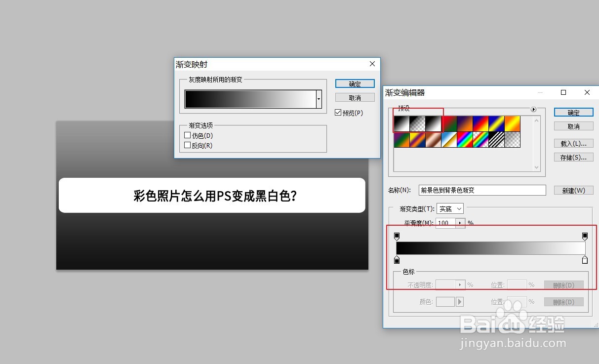Image resolution: width=599 pixels, height=364 pixels.
Task: Click the 名称(N) gradient name field
Action: click(482, 190)
